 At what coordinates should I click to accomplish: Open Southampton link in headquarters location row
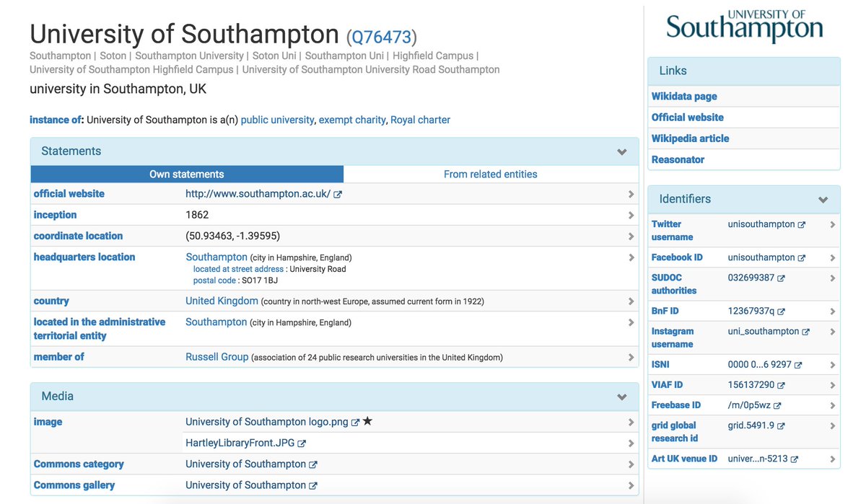216,257
